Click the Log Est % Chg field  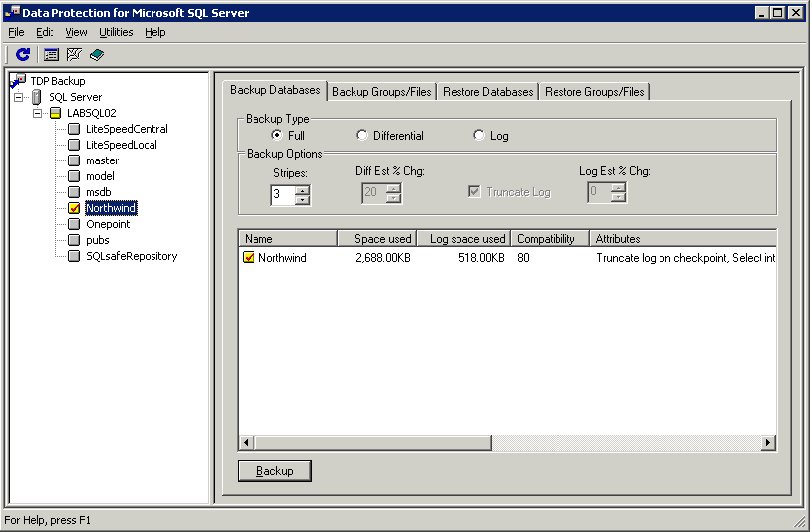coord(600,193)
